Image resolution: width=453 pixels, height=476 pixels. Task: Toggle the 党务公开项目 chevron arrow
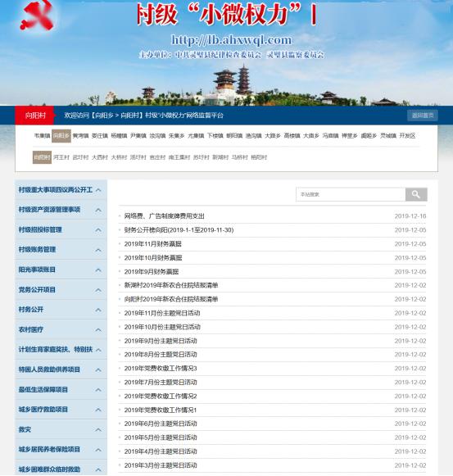point(98,290)
